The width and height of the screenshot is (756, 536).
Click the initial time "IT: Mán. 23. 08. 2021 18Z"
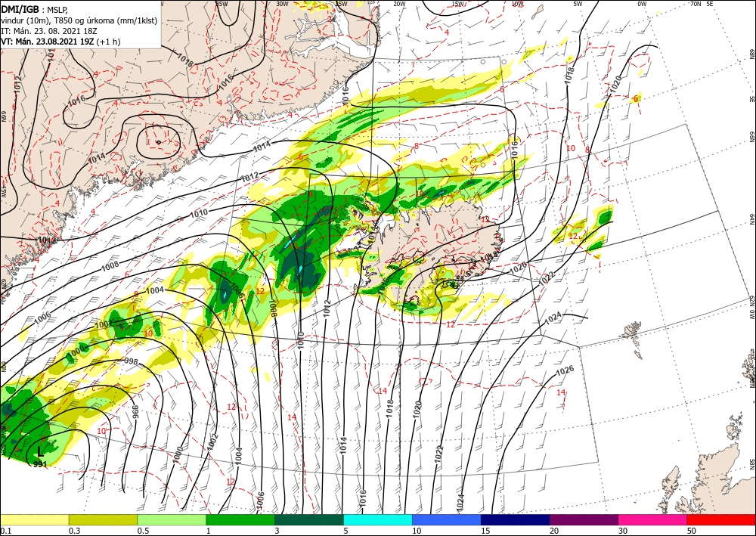pyautogui.click(x=49, y=31)
